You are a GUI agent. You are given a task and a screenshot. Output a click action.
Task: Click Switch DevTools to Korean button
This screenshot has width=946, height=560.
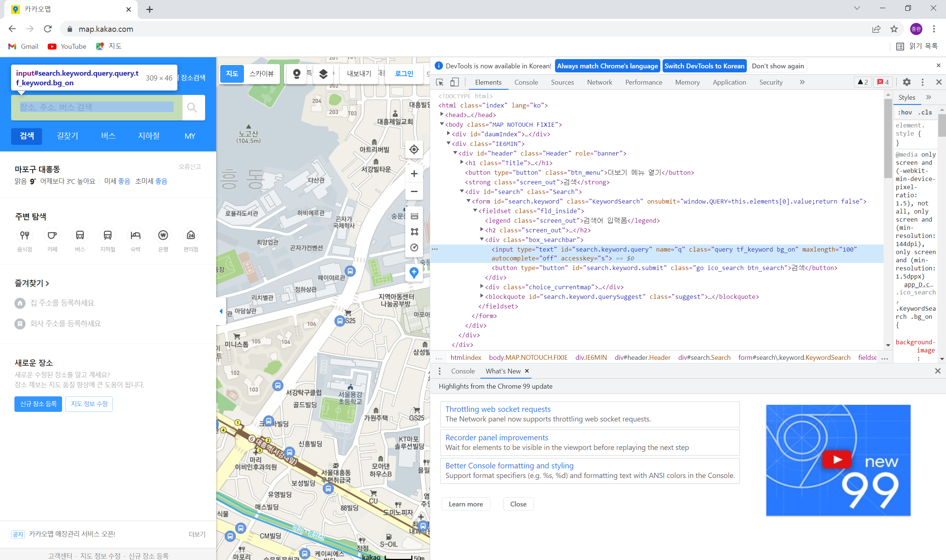(704, 66)
